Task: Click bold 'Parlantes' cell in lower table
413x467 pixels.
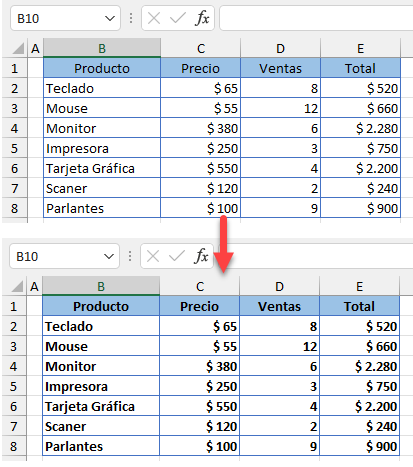Action: pyautogui.click(x=101, y=446)
